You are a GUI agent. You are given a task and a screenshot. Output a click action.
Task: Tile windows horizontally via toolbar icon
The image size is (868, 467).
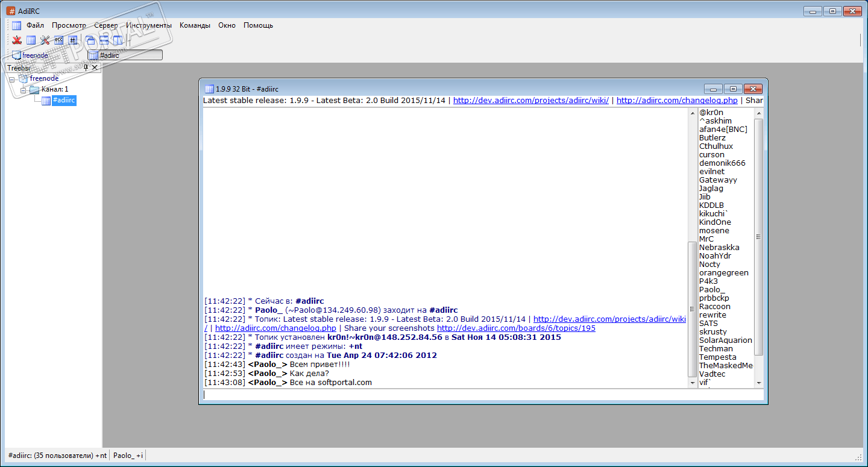(104, 40)
